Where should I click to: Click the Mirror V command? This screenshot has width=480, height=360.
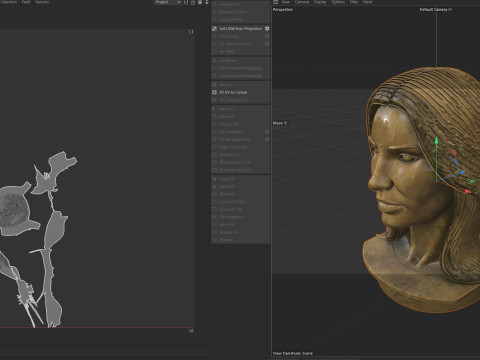pos(240,117)
